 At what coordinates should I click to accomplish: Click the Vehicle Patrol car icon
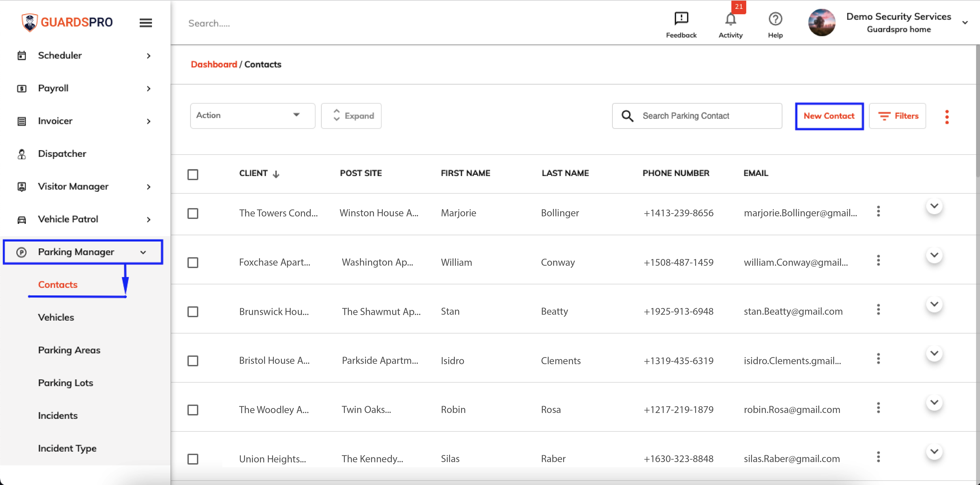pos(22,220)
